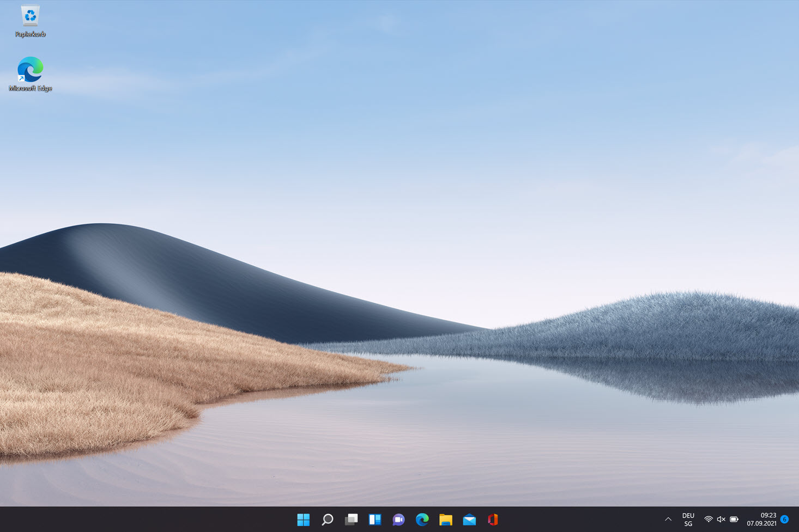Click the muted speaker volume icon

click(x=721, y=519)
